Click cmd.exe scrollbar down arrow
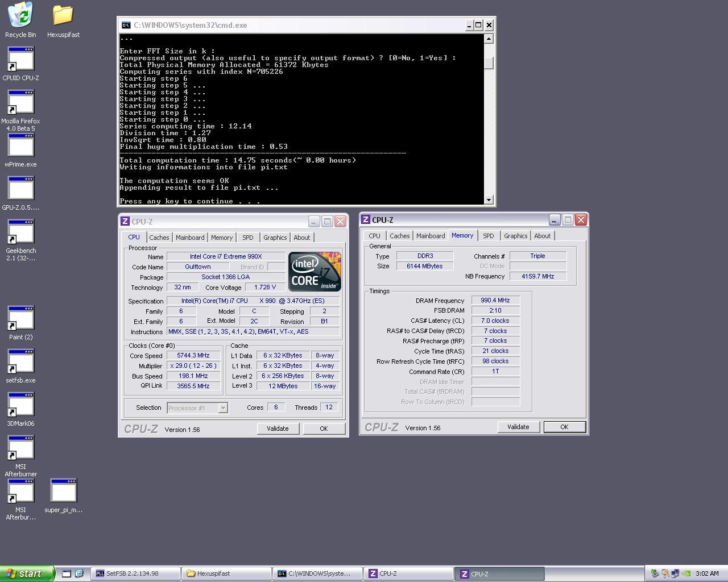The width and height of the screenshot is (728, 582). (489, 199)
